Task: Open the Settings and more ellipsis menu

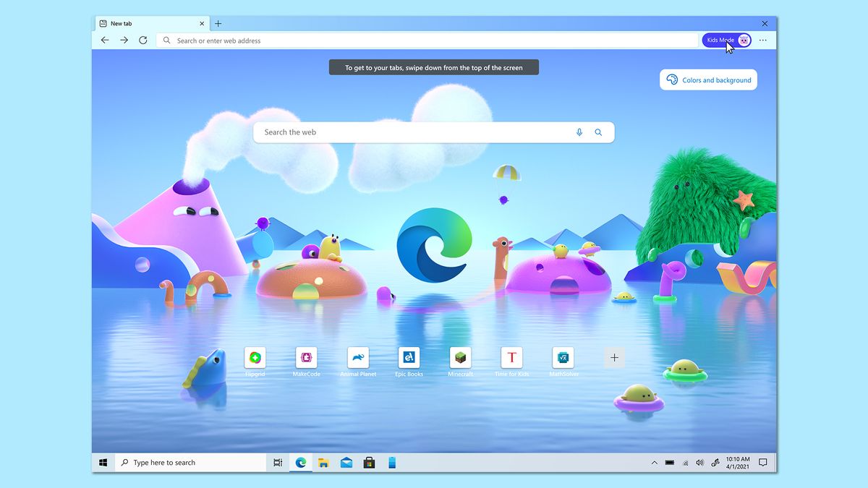Action: [x=763, y=40]
